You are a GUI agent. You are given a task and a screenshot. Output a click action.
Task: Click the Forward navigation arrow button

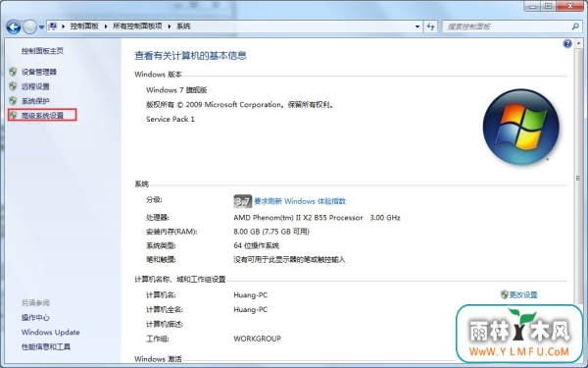tap(30, 26)
